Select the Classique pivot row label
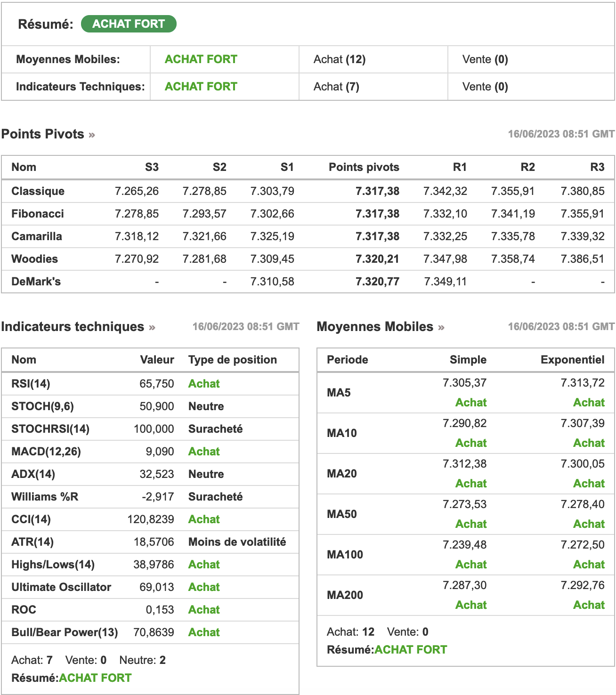616x695 pixels. point(38,191)
